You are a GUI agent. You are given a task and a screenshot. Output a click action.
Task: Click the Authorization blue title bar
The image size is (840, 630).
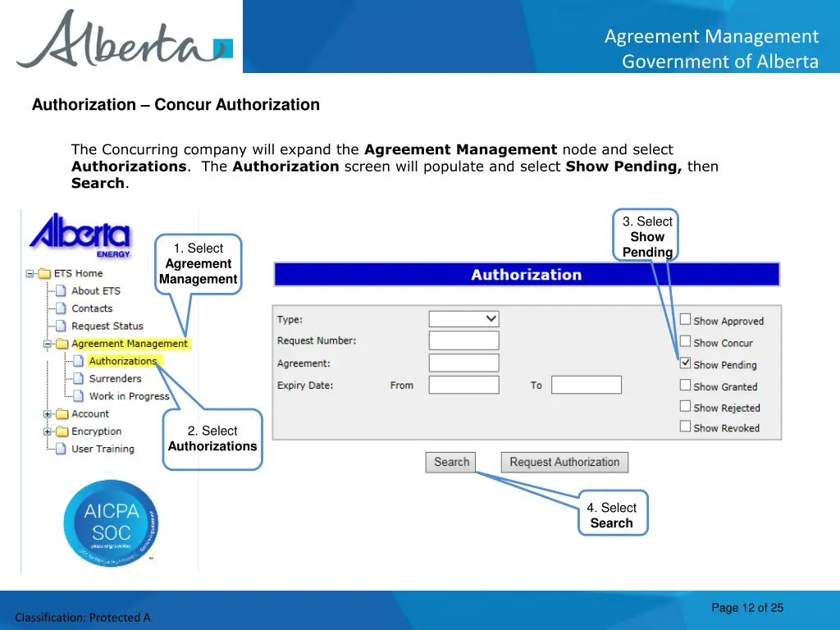click(x=527, y=275)
